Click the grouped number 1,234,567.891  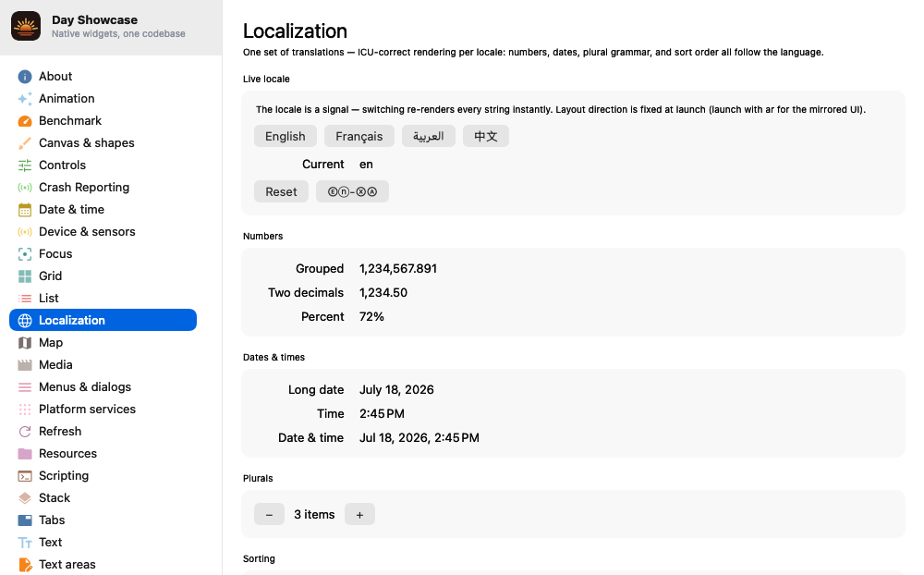point(398,269)
